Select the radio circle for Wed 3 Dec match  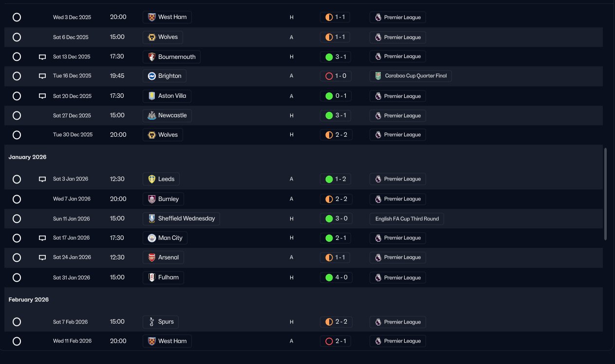17,17
